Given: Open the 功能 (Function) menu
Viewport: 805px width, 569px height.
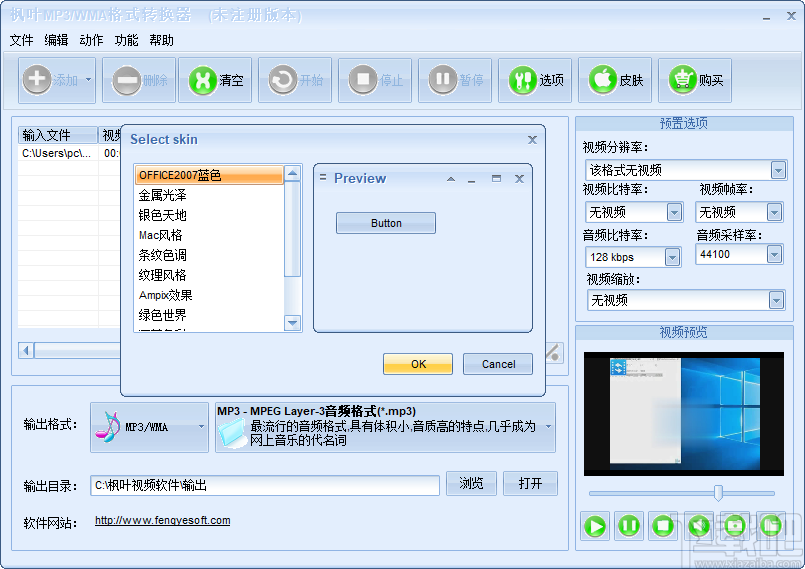Looking at the screenshot, I should point(126,40).
